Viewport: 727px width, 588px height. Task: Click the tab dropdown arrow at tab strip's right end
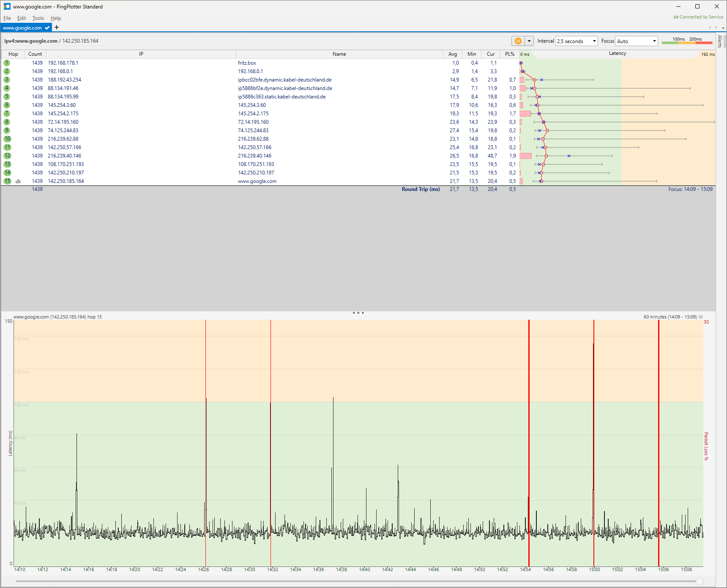[x=723, y=28]
